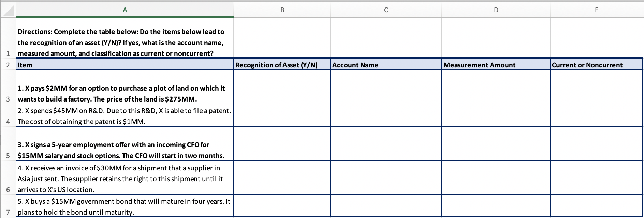Select column E header
This screenshot has width=644, height=218.
point(597,10)
